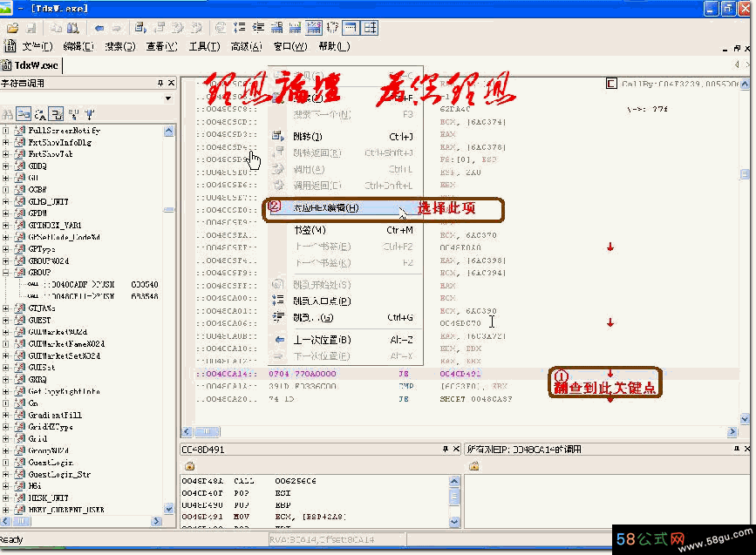Switch to TdxW.exe document tab
The height and width of the screenshot is (555, 756).
[x=32, y=65]
